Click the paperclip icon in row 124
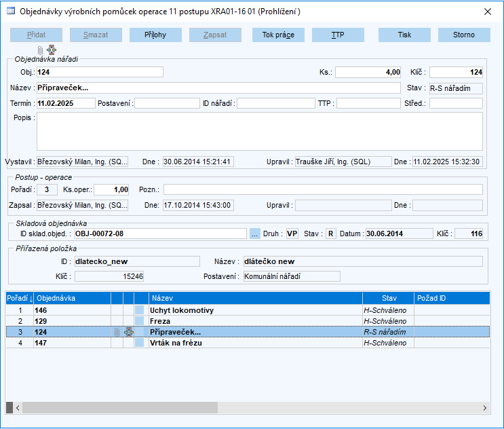Screen dimensions: 504x429 pyautogui.click(x=116, y=332)
